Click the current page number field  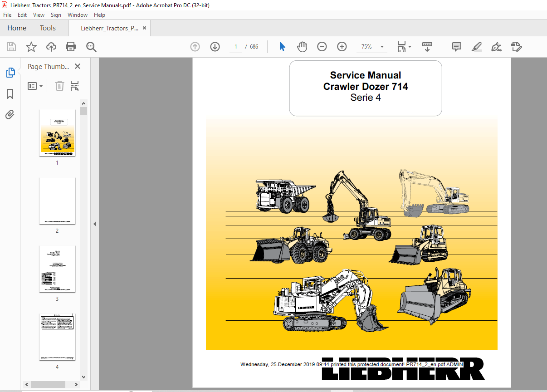236,47
